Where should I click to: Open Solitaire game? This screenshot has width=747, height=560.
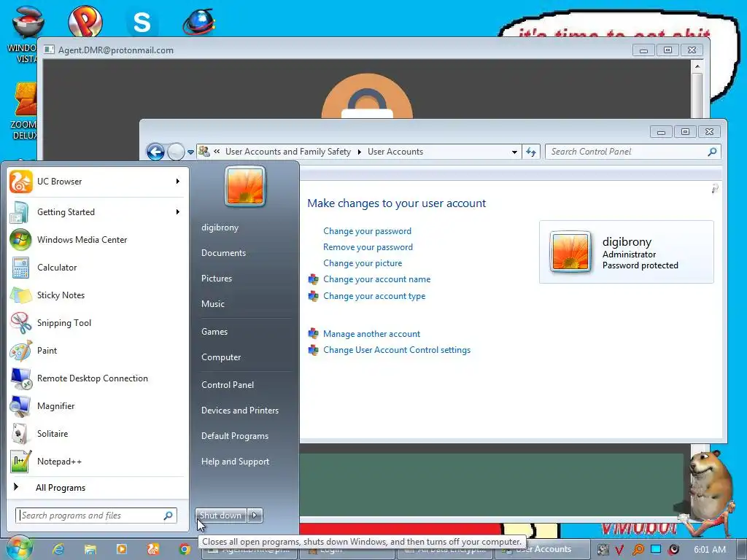tap(97, 433)
